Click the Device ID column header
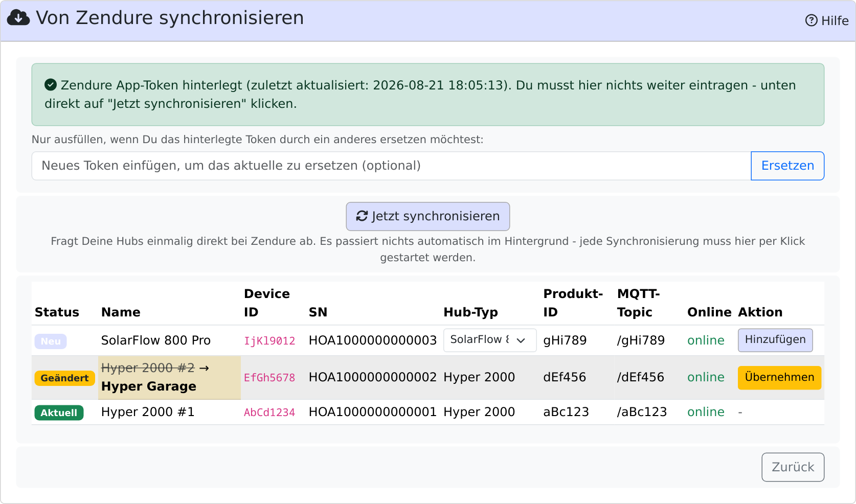Image resolution: width=856 pixels, height=504 pixels. 267,303
